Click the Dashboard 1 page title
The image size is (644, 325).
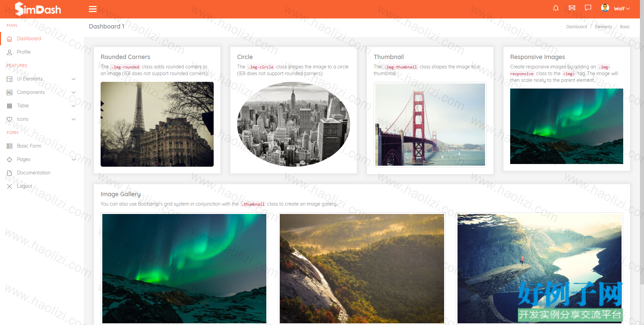click(x=107, y=26)
